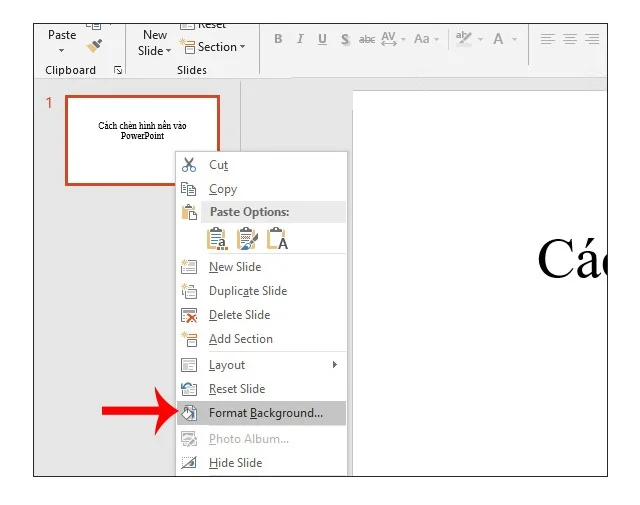Toggle Strikethrough abc button
Screen dimensions: 640x505
[367, 39]
